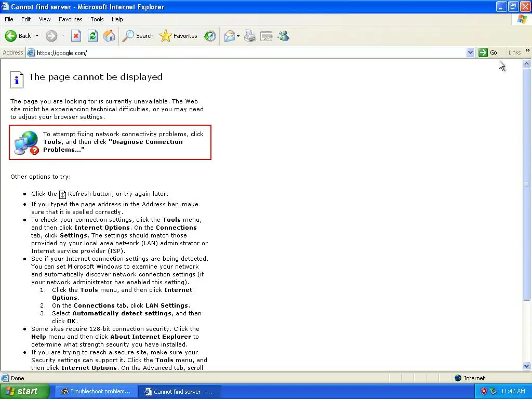Click the network connection tray icon

tap(494, 391)
